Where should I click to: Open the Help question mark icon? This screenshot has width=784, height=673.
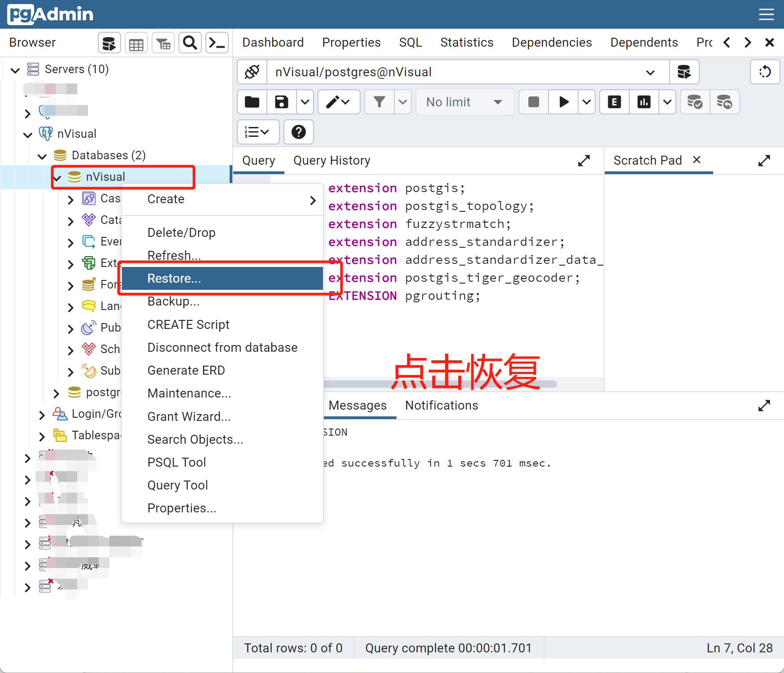(299, 132)
